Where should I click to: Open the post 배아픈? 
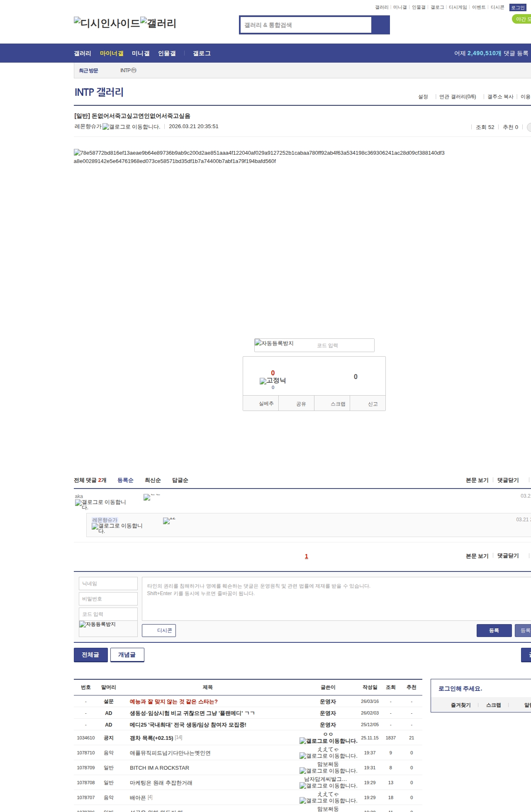138,798
